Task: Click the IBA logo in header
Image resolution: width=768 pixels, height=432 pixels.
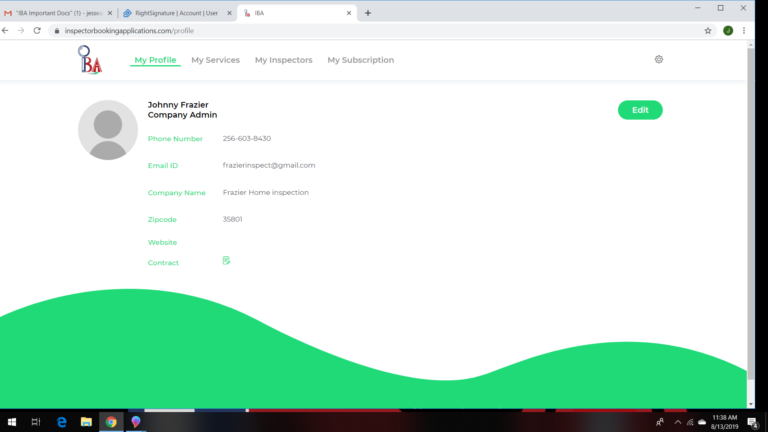Action: (90, 60)
